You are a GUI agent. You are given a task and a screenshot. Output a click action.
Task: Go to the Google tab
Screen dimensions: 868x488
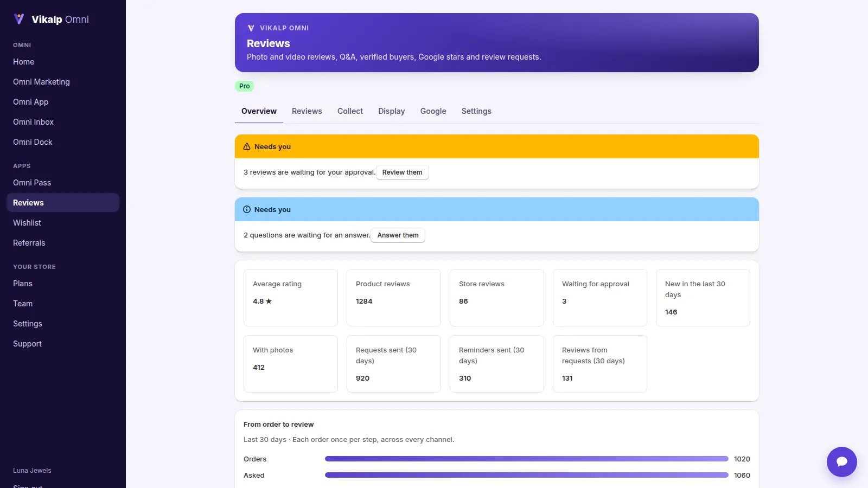point(433,111)
